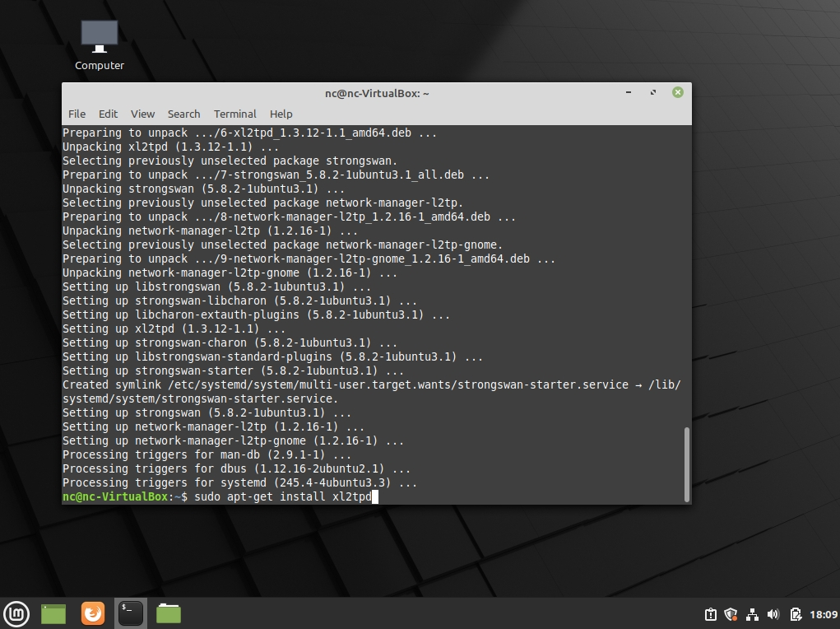
Task: Click 'Preparing to unpack .../6-xl2tpd' line
Action: (x=249, y=133)
